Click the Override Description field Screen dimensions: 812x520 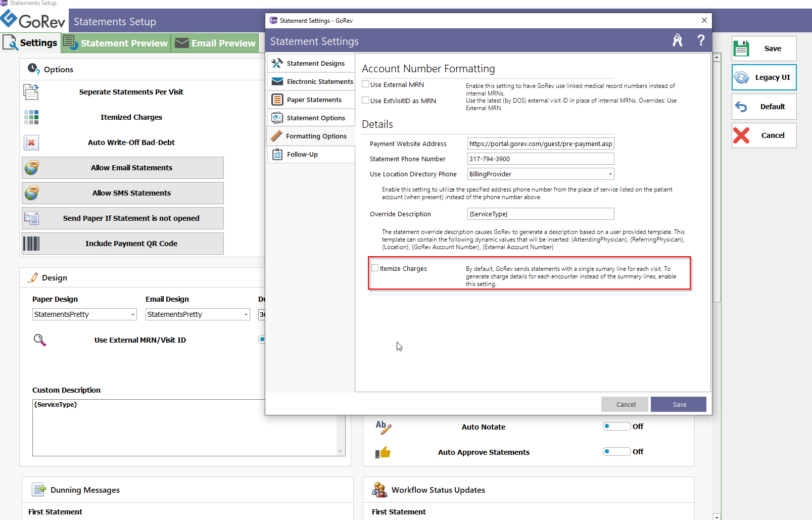(541, 214)
